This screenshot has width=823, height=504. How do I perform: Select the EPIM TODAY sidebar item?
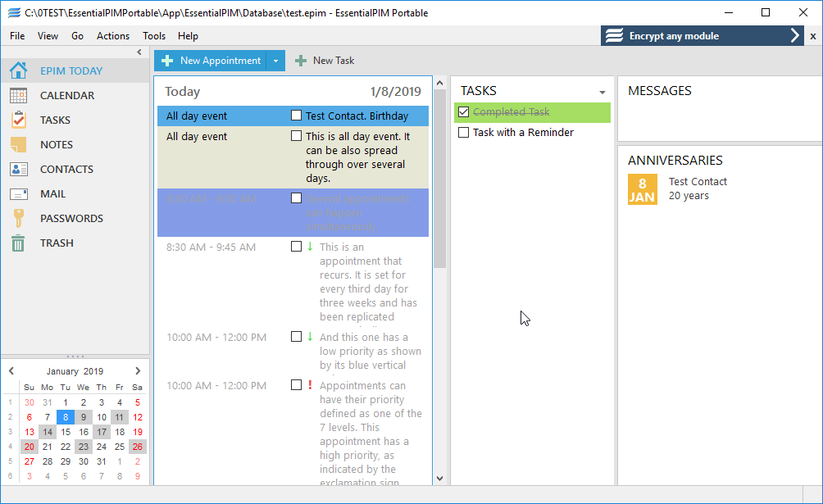[75, 70]
